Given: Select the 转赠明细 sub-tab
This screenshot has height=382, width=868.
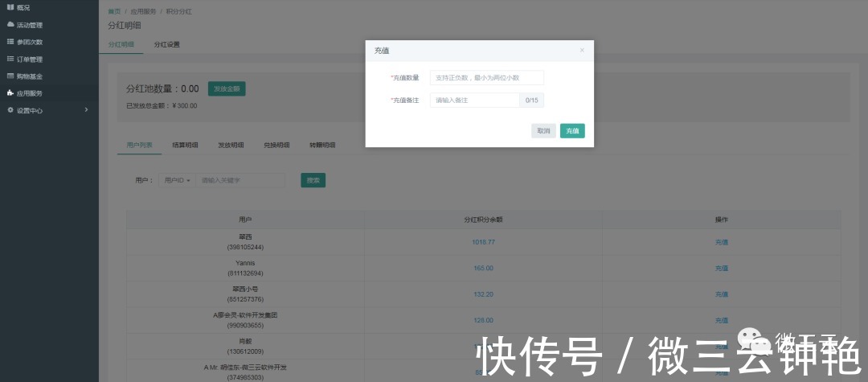Looking at the screenshot, I should pyautogui.click(x=323, y=145).
